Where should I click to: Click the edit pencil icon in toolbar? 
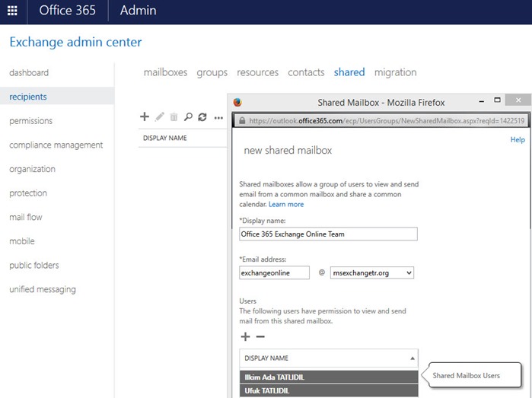click(x=160, y=117)
